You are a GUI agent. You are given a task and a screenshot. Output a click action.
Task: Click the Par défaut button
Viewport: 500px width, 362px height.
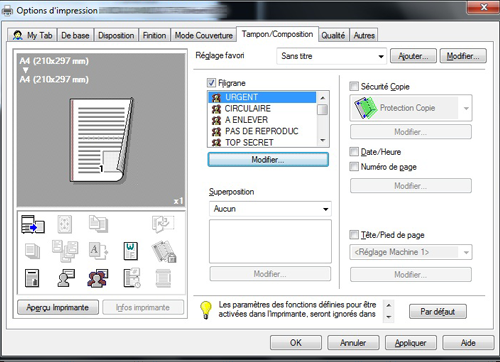coord(438,312)
